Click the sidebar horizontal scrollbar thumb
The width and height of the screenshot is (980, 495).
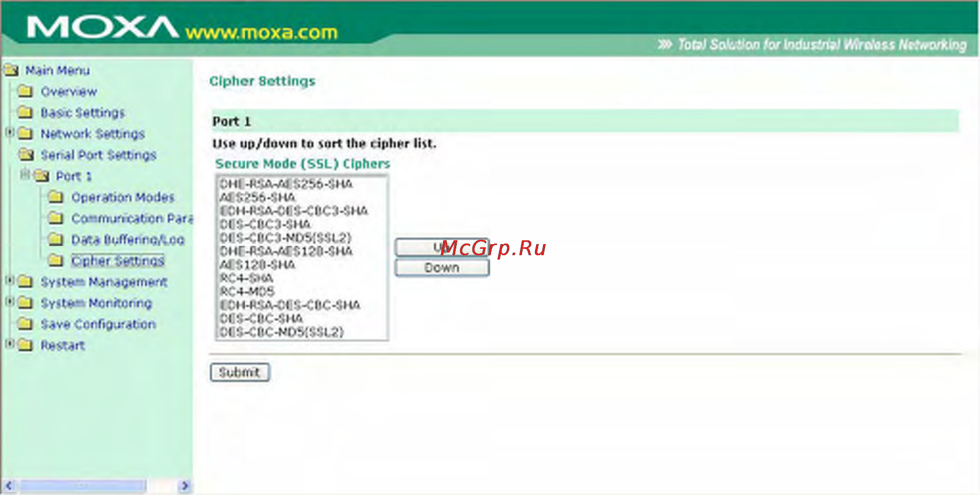83,486
